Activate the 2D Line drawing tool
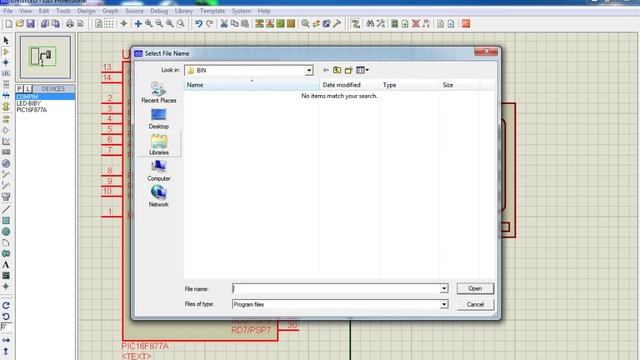Image resolution: width=640 pixels, height=360 pixels. tap(6, 209)
